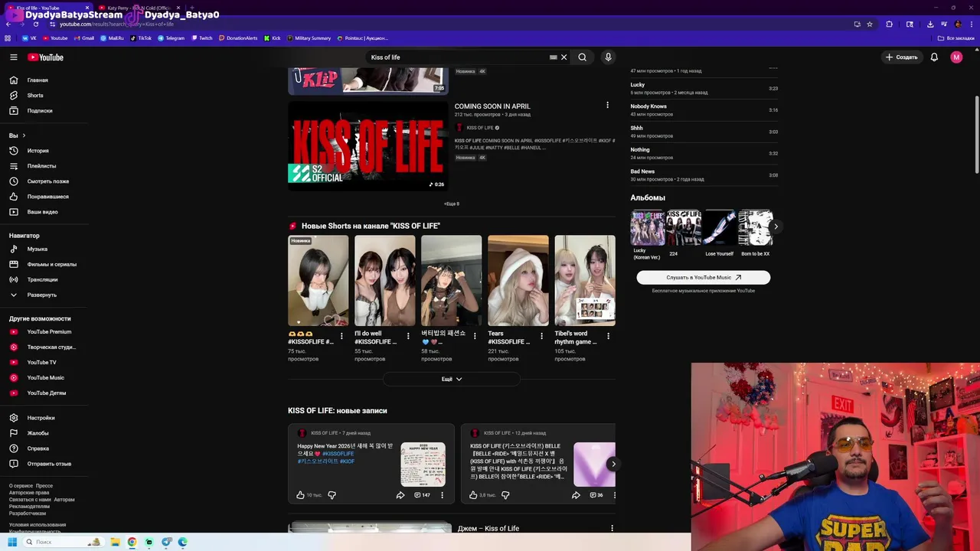Open the account avatar menu

point(956,57)
